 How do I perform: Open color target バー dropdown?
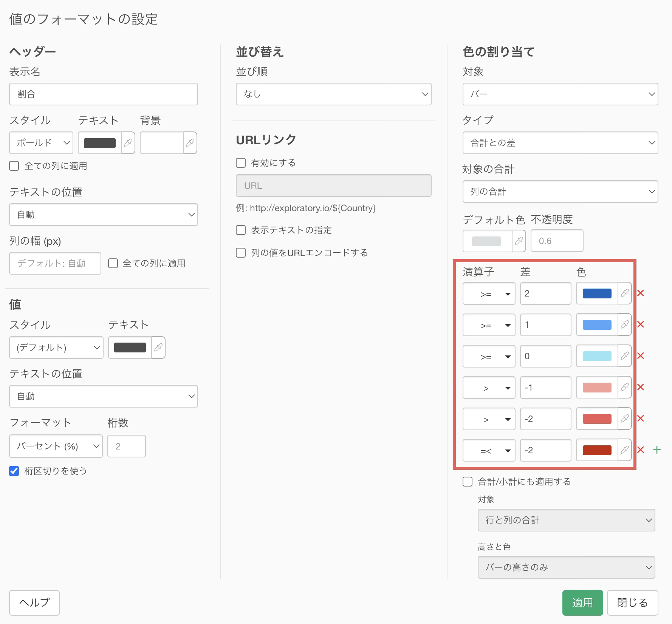pyautogui.click(x=561, y=94)
